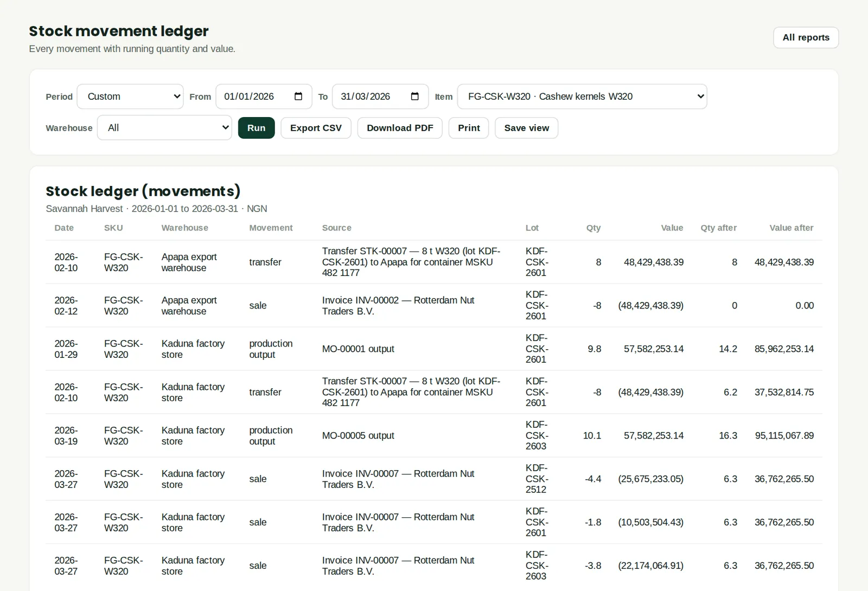The image size is (868, 591).
Task: Select the Date column header
Action: (64, 228)
